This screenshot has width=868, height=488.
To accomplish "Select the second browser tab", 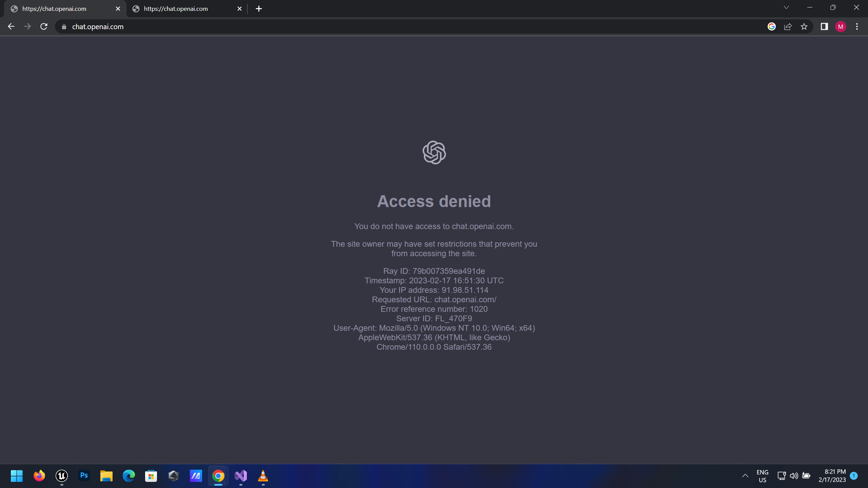I will click(176, 8).
